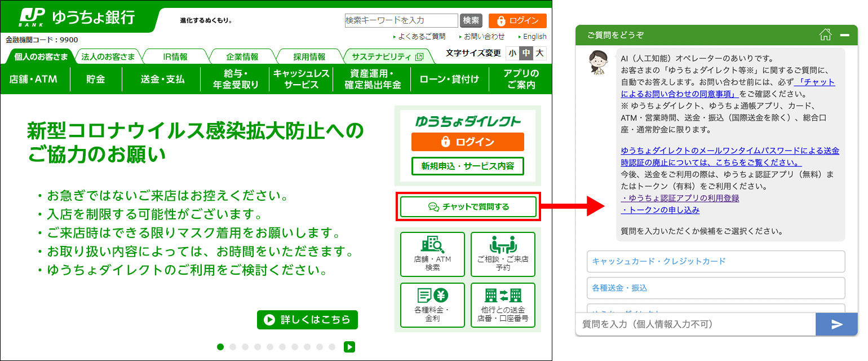Open チャットによるお問い合わせの同意事項 link
868x361 pixels.
(x=728, y=87)
